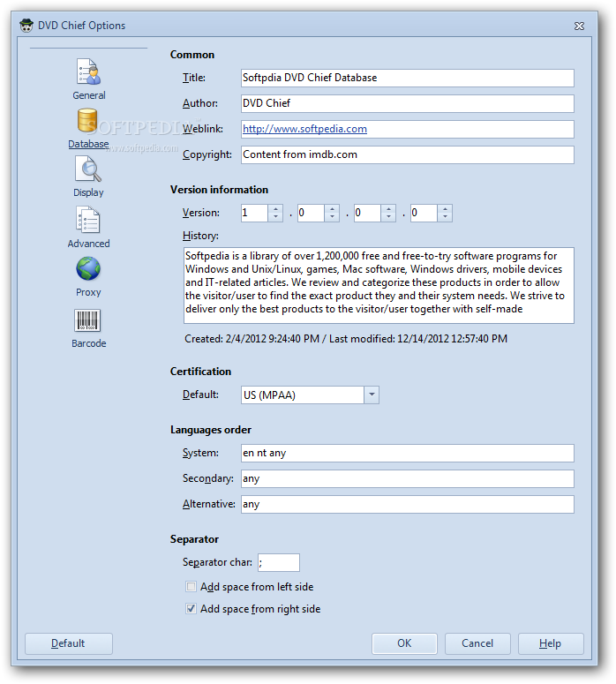Confirm with the OK button
Viewport: 616px width, 684px height.
tap(404, 643)
